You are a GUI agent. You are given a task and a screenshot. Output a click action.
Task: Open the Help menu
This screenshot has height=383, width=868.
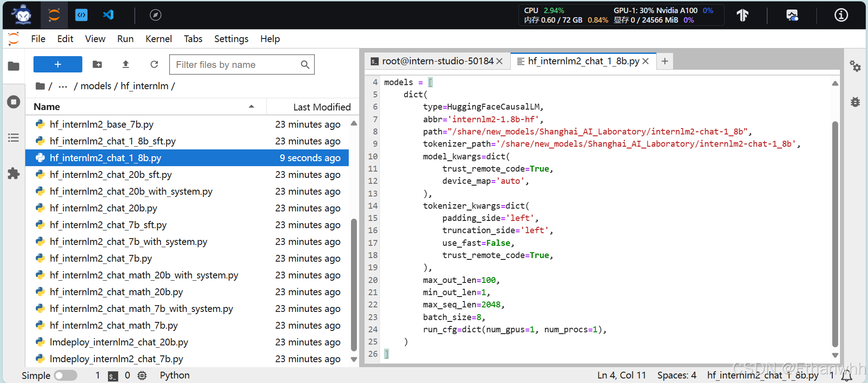[x=270, y=39]
